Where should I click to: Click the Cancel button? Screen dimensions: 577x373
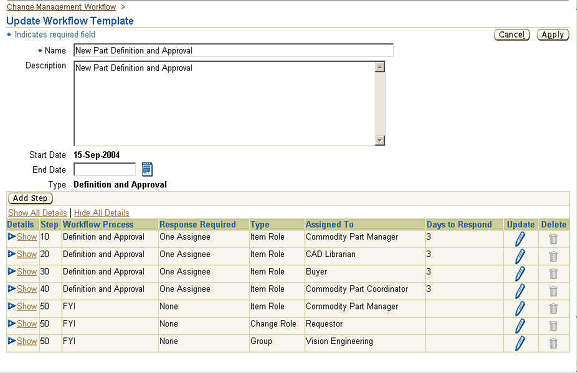point(511,35)
